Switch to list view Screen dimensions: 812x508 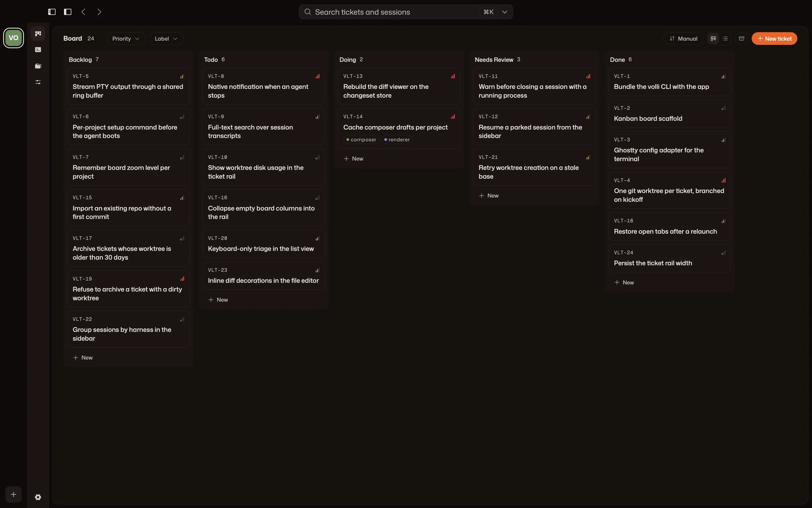pos(725,39)
